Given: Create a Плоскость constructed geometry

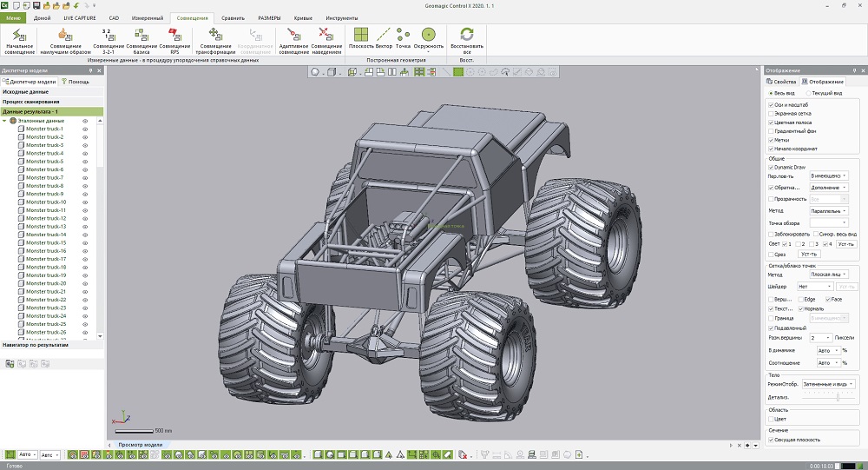Looking at the screenshot, I should pos(358,38).
